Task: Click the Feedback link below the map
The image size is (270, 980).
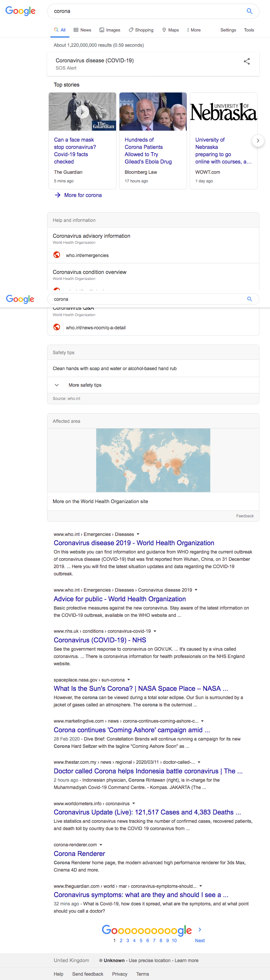Action: (245, 516)
